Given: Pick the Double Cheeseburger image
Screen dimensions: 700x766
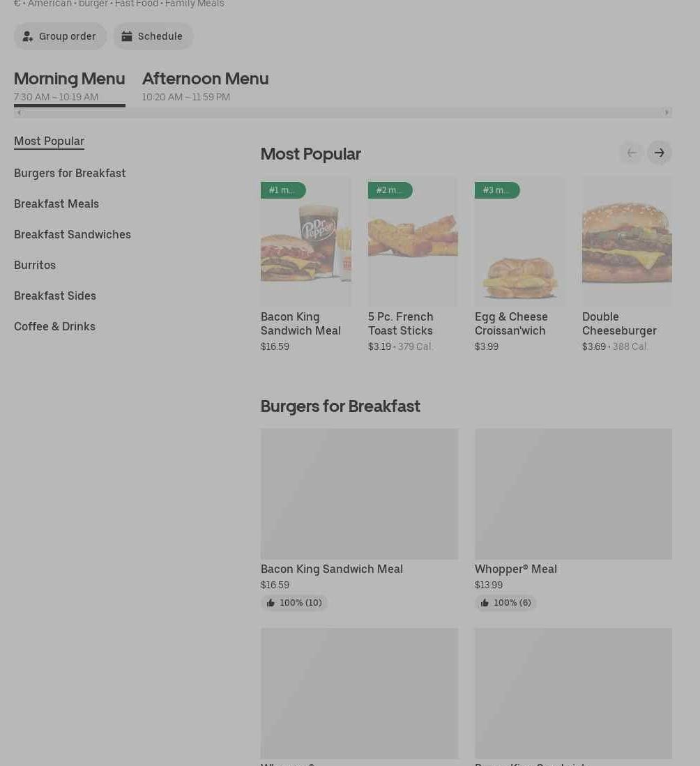Looking at the screenshot, I should (x=627, y=241).
